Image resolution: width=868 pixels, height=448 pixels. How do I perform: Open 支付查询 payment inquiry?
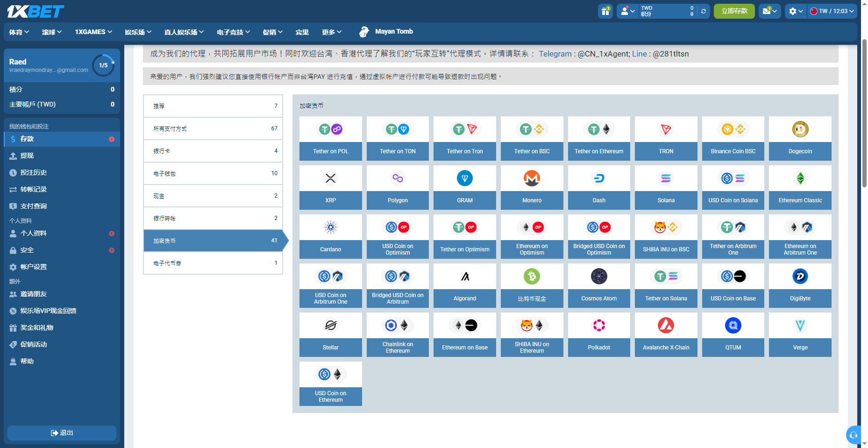click(x=62, y=206)
